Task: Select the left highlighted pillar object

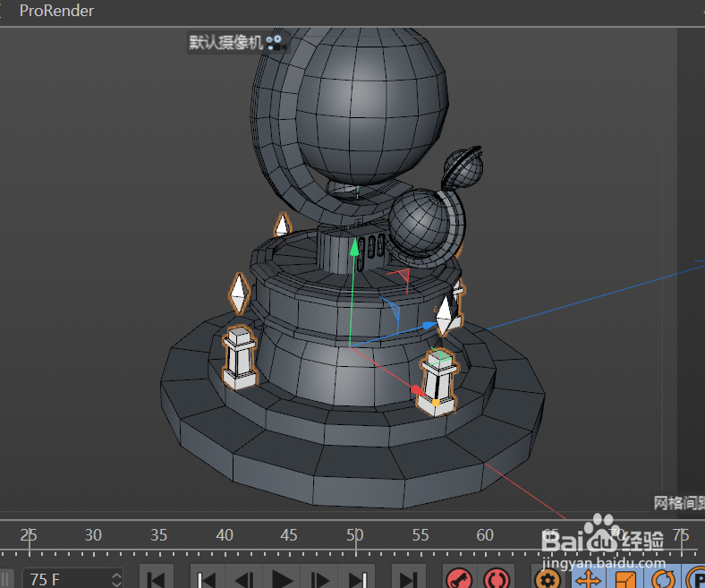Action: (x=240, y=358)
